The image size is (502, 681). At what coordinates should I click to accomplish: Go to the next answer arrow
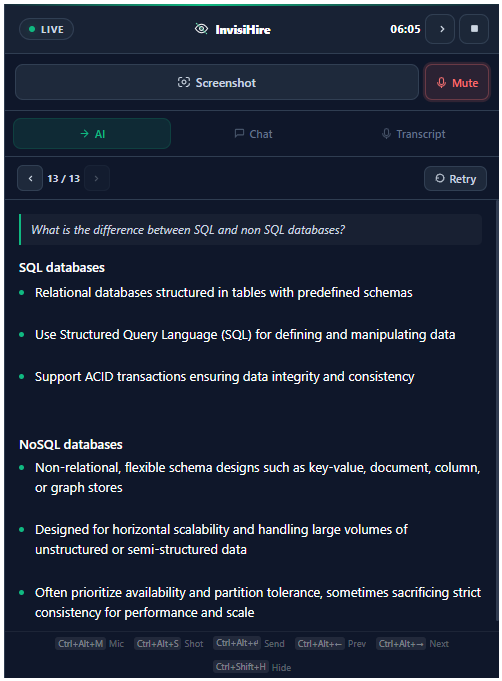click(x=96, y=179)
